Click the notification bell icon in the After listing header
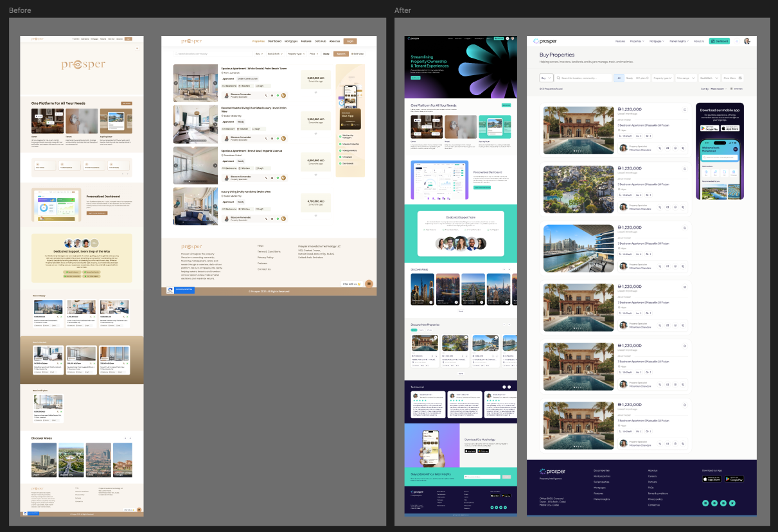Screen dimensions: 778x532 click(738, 41)
